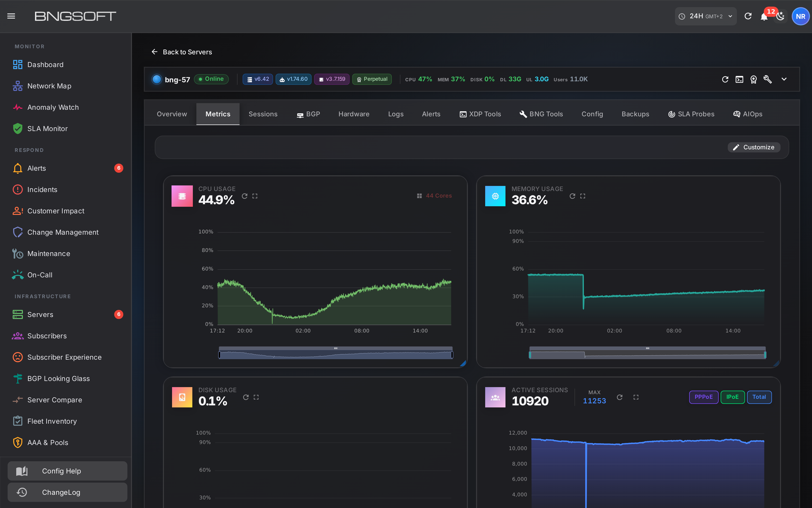
Task: Click the CPU card resize corner handle
Action: coord(463,363)
